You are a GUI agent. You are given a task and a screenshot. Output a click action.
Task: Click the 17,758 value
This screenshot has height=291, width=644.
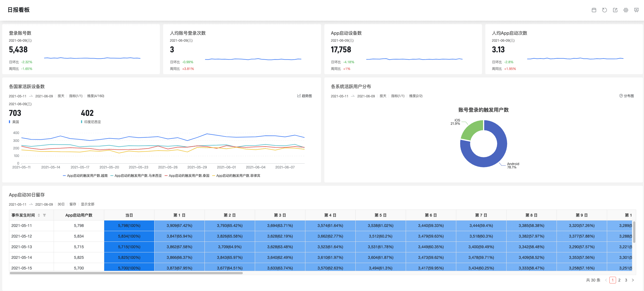click(341, 50)
